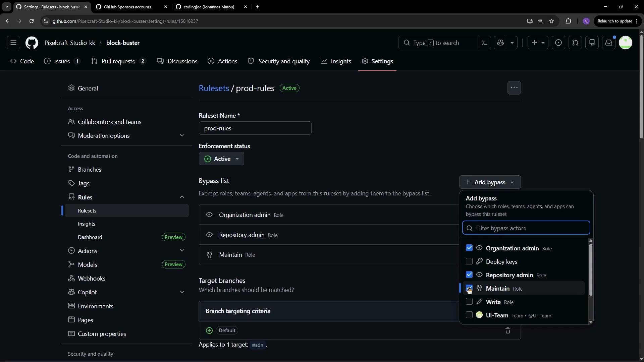Open the Add bypass dropdown button
Screen dimensions: 644x362
[x=490, y=182]
